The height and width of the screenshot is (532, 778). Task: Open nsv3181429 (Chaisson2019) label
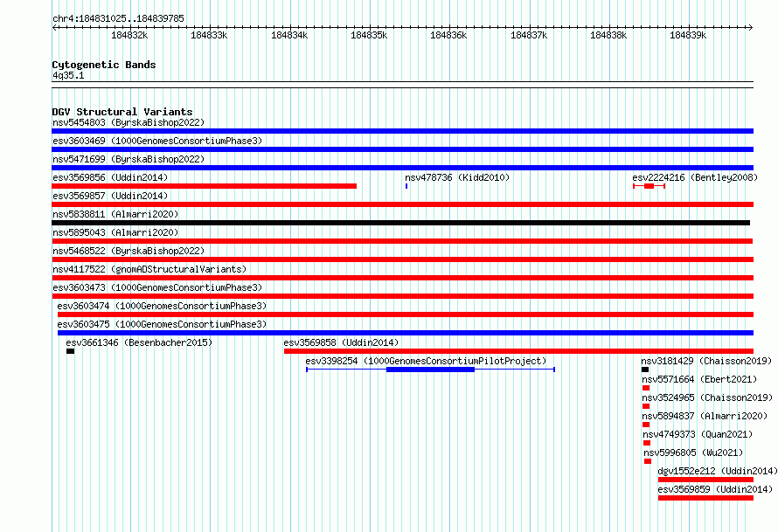[706, 361]
